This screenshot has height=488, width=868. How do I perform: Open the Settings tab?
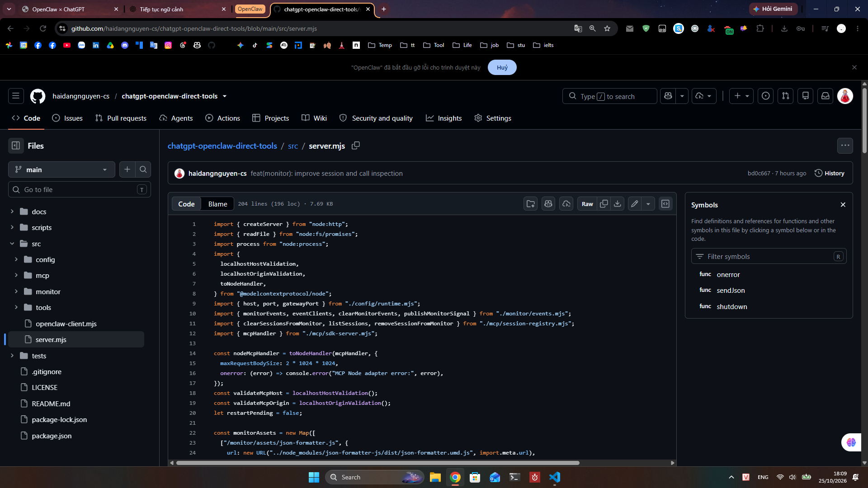click(x=493, y=118)
